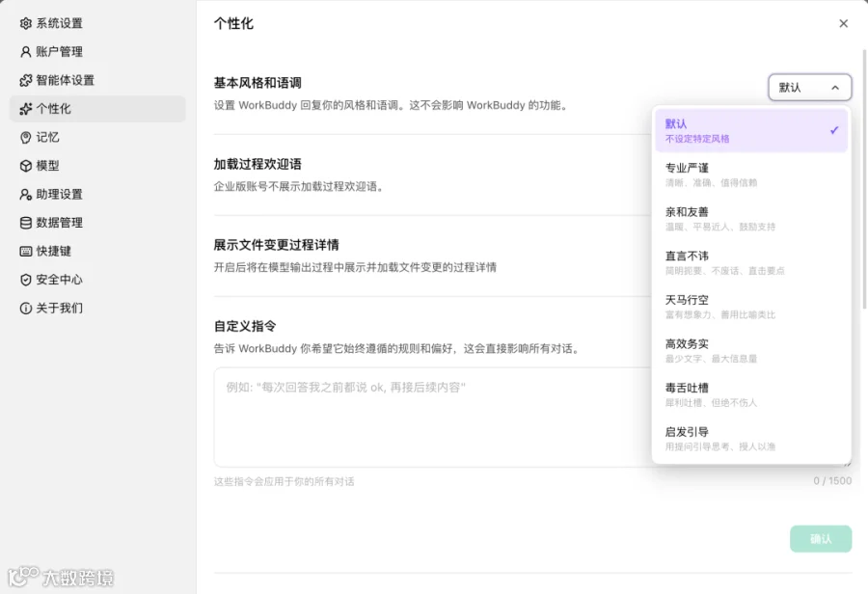Viewport: 868px width, 594px height.
Task: Go to 账户管理 page
Action: [97, 51]
